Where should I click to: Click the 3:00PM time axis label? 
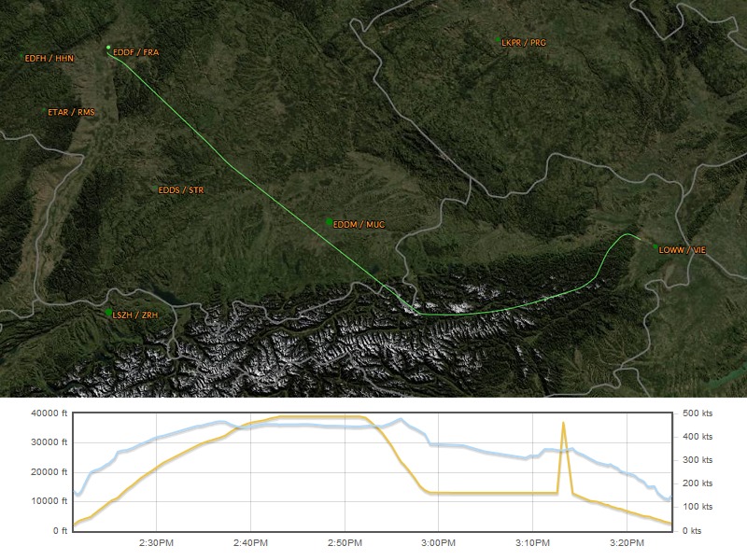pos(439,543)
